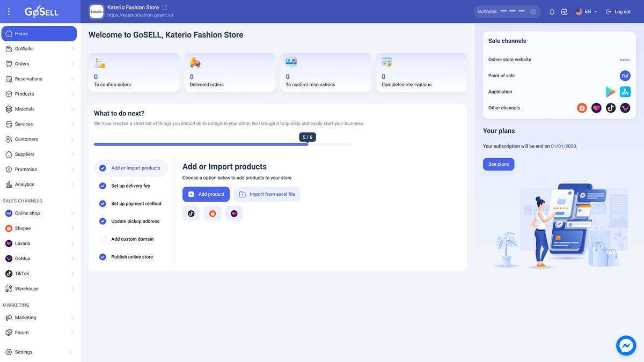Click the Google Play application icon
644x362 pixels.
[611, 92]
